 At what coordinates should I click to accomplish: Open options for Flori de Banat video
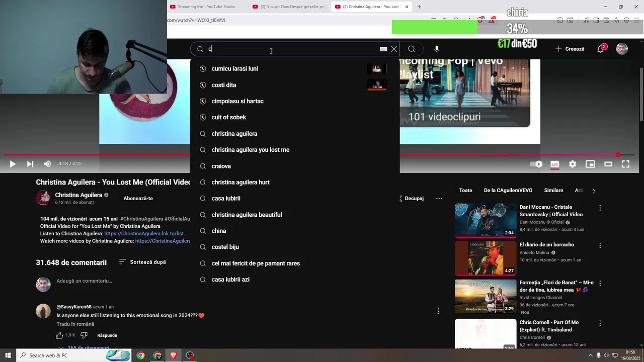tap(600, 283)
